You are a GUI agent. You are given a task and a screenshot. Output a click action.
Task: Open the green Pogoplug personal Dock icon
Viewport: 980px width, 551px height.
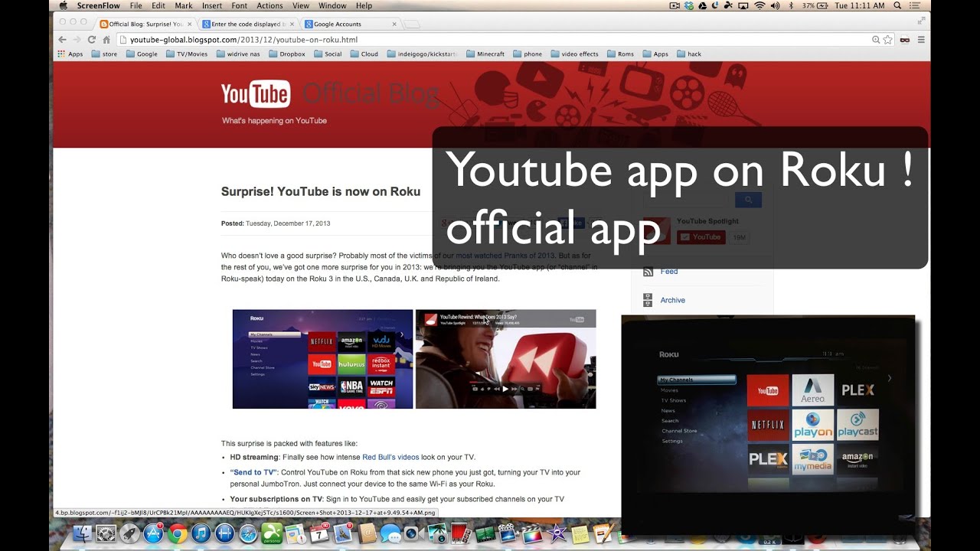click(272, 533)
